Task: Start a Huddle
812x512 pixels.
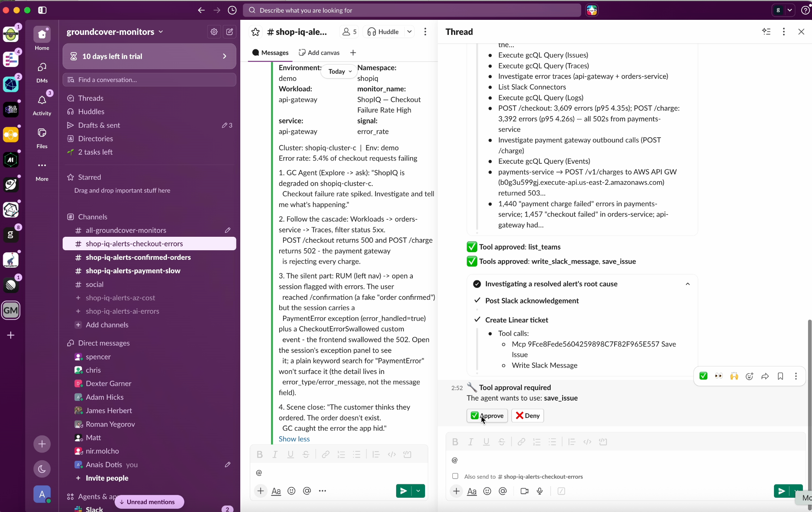Action: (383, 32)
